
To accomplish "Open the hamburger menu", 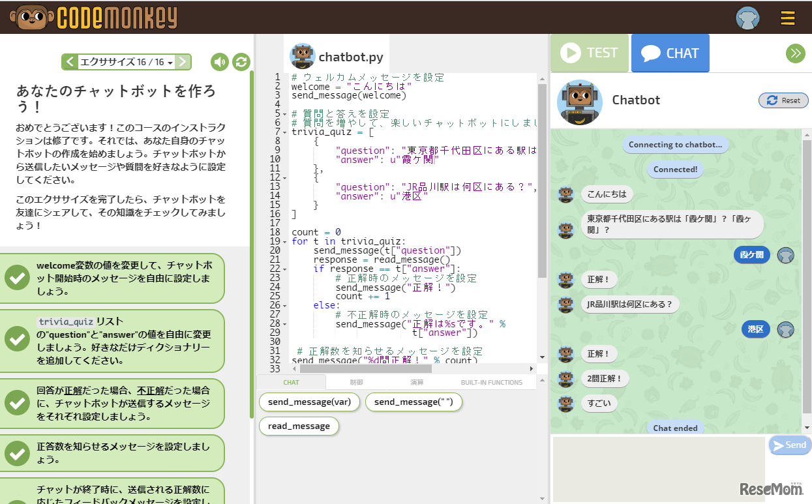I will [788, 18].
